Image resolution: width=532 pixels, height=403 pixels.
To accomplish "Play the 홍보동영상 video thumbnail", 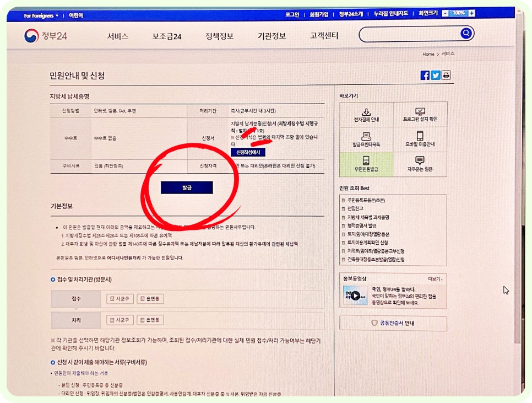I will pyautogui.click(x=355, y=295).
